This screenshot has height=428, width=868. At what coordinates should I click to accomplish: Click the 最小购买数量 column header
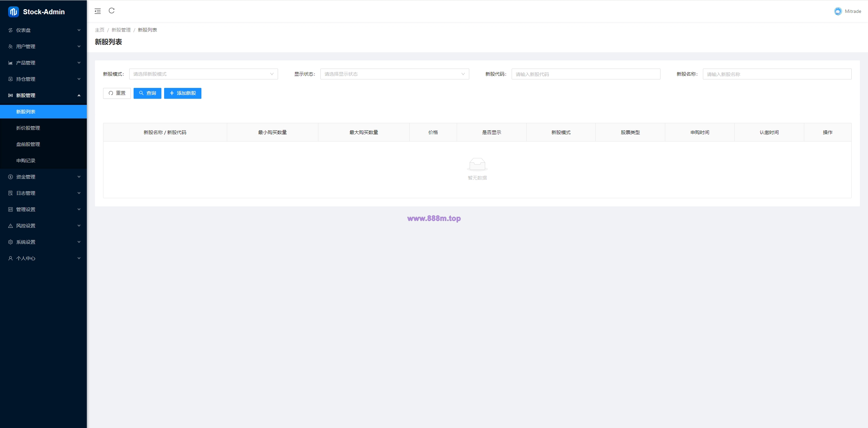(273, 132)
